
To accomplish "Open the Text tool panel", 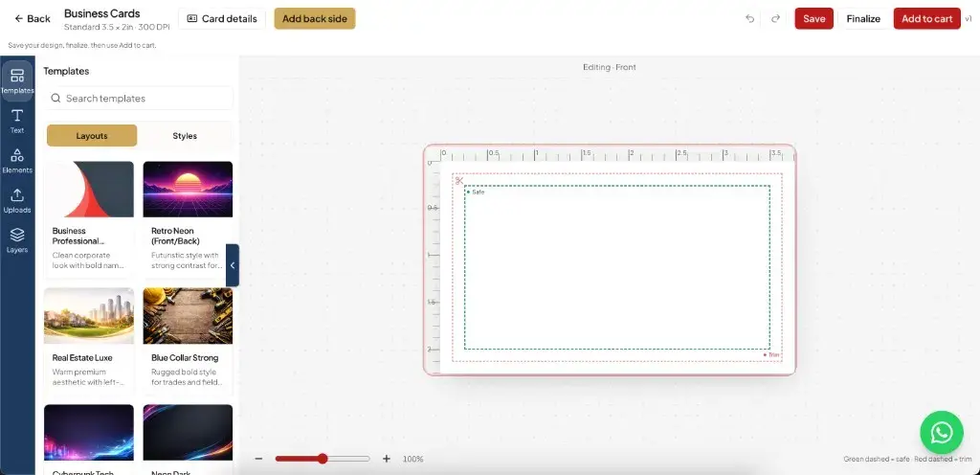I will pyautogui.click(x=17, y=122).
